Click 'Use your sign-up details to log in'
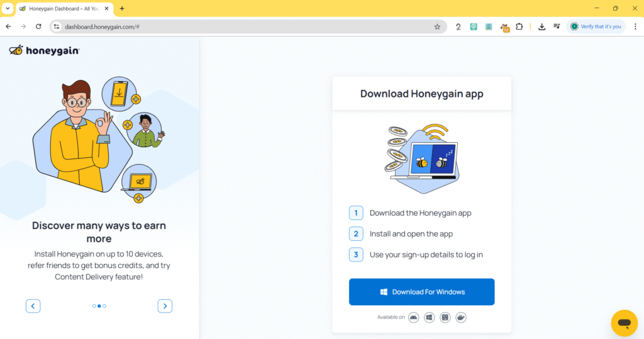The image size is (644, 339). click(426, 255)
